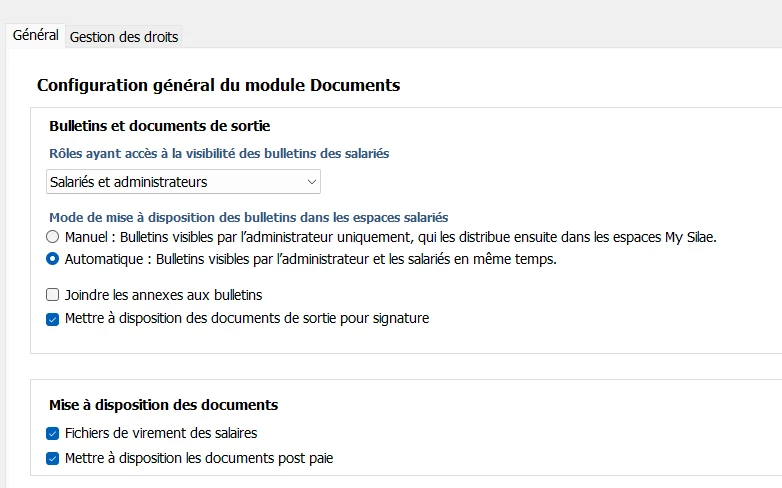The image size is (782, 488).
Task: Select the Manuel radio button
Action: (53, 238)
